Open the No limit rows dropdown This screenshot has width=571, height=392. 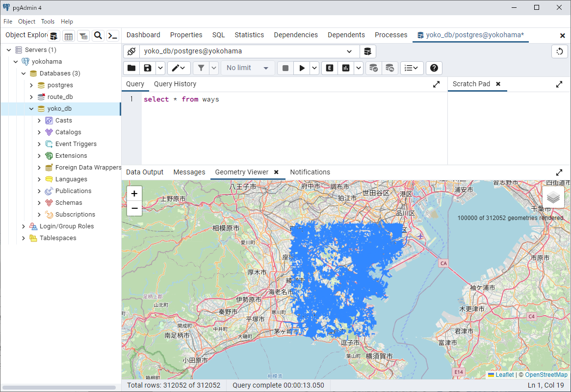(248, 68)
